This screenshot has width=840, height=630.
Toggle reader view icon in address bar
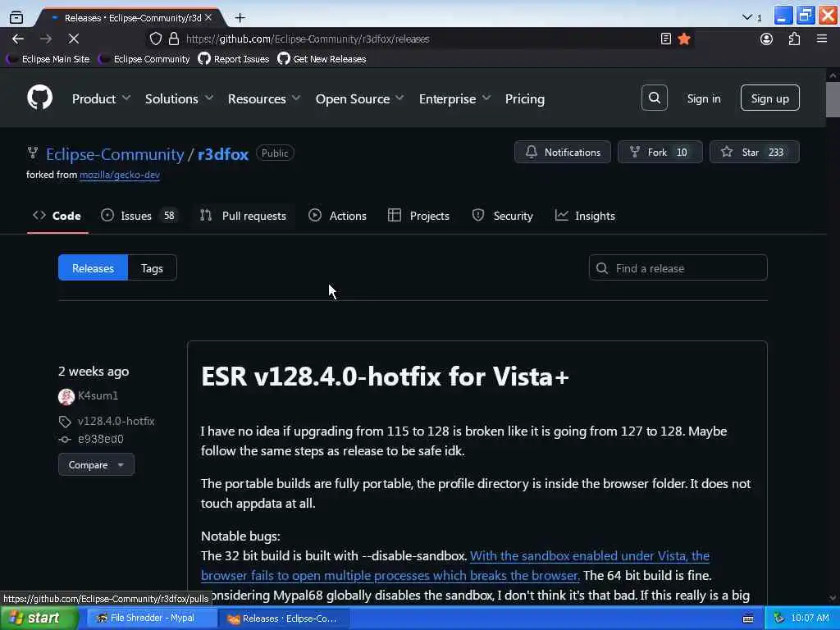[x=666, y=39]
